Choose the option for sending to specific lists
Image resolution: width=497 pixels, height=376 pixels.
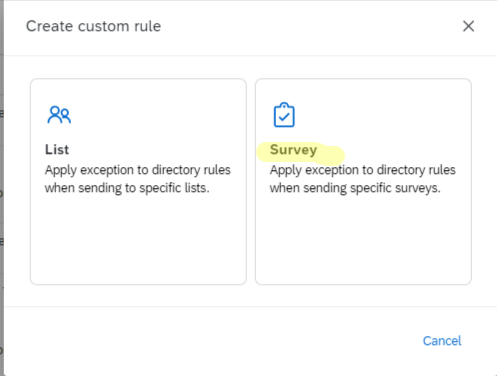pos(138,182)
